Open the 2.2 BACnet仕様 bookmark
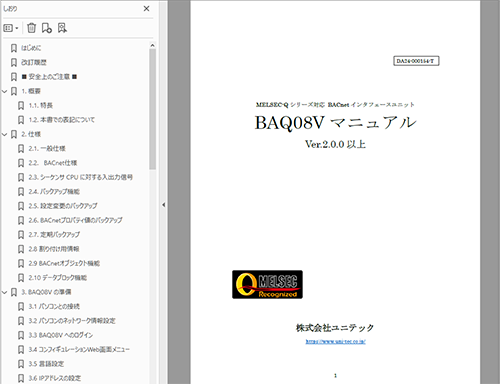The width and height of the screenshot is (500, 384). click(x=53, y=163)
